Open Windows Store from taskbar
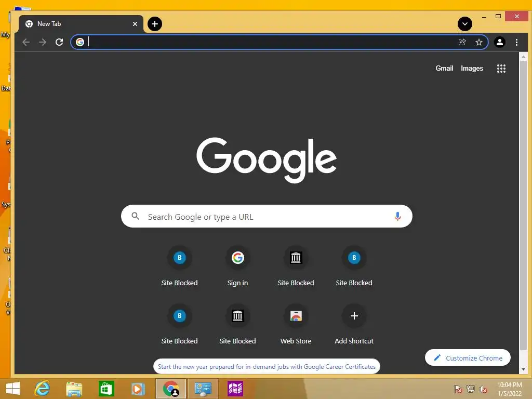Screen dimensions: 532x399 tap(106, 389)
